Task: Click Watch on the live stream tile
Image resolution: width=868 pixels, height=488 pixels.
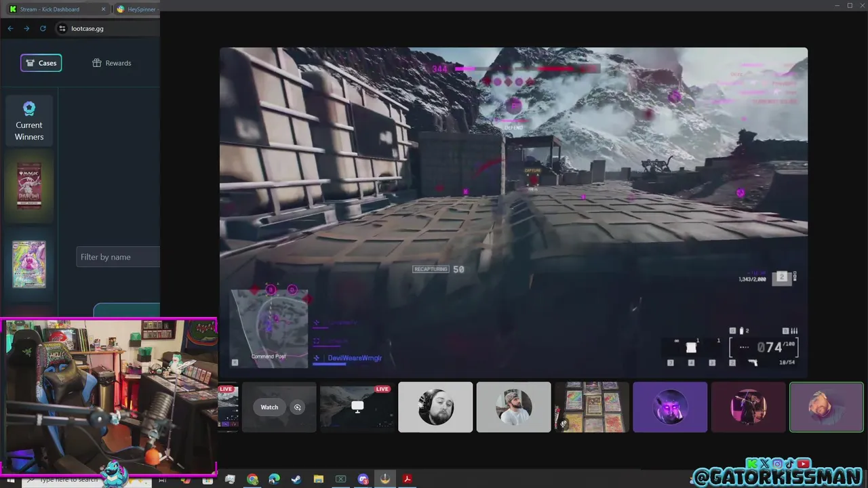Action: point(269,407)
